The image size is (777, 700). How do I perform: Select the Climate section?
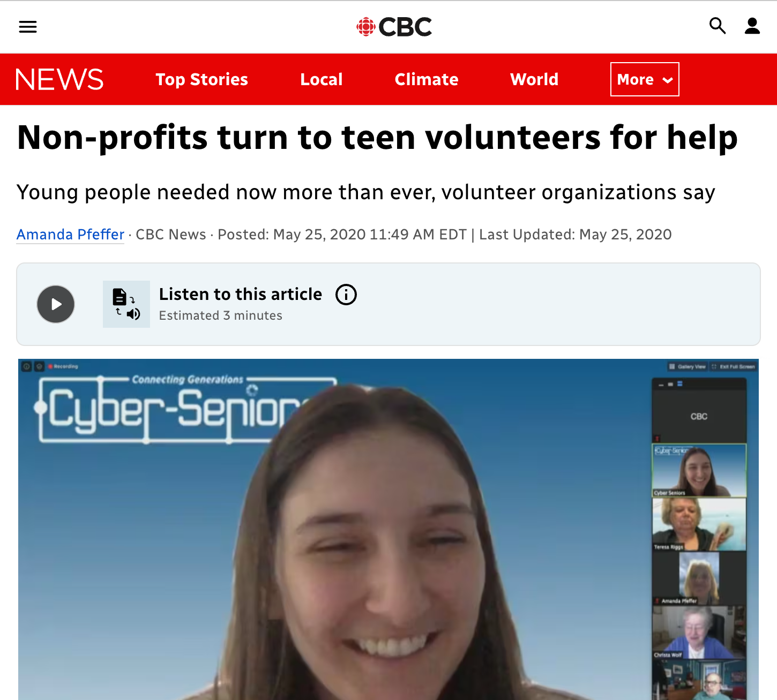(x=427, y=79)
